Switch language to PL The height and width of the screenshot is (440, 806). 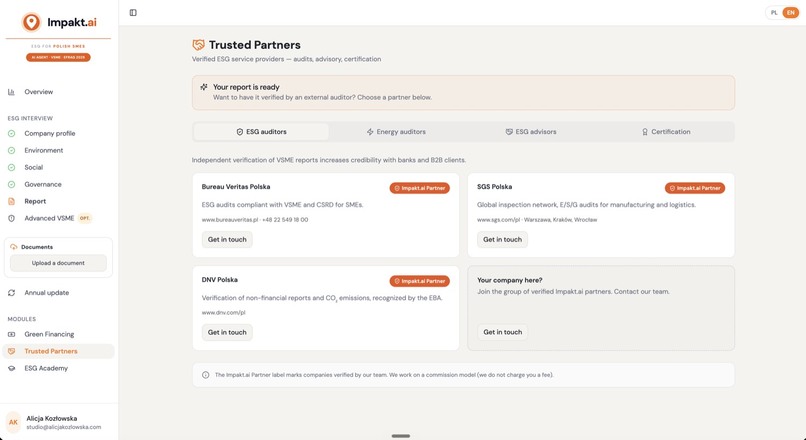[774, 13]
